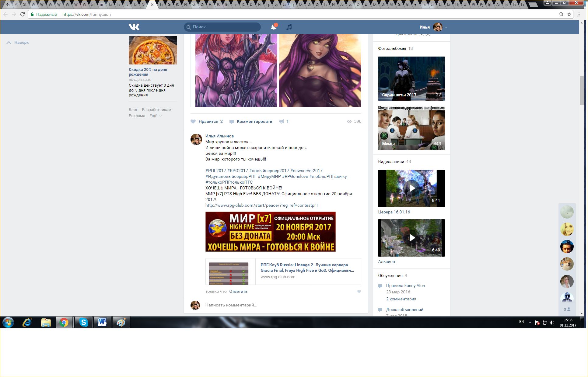This screenshot has width=588, height=377.
Task: Go back with the browser back arrow
Action: (x=5, y=14)
